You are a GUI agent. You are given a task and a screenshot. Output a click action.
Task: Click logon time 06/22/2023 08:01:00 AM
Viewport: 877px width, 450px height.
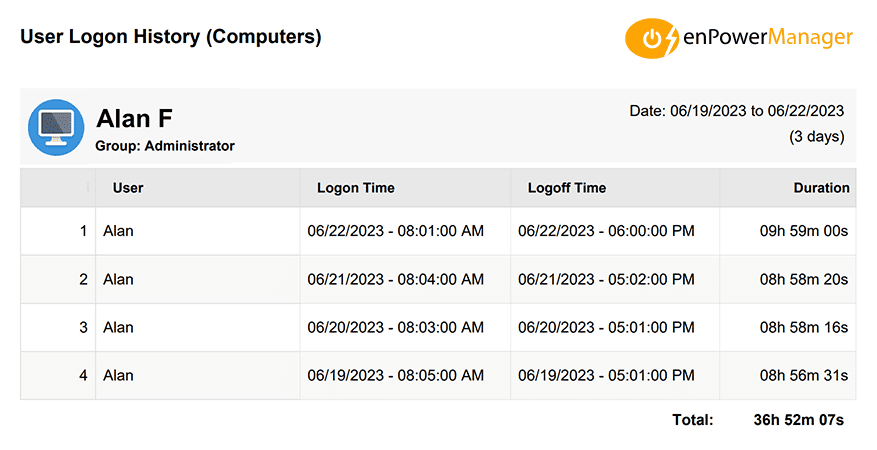[395, 232]
